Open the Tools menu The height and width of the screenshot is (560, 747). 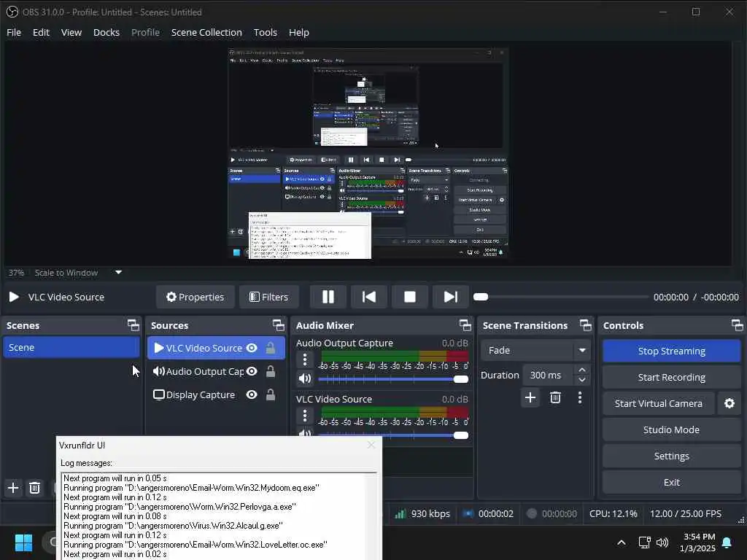click(266, 32)
